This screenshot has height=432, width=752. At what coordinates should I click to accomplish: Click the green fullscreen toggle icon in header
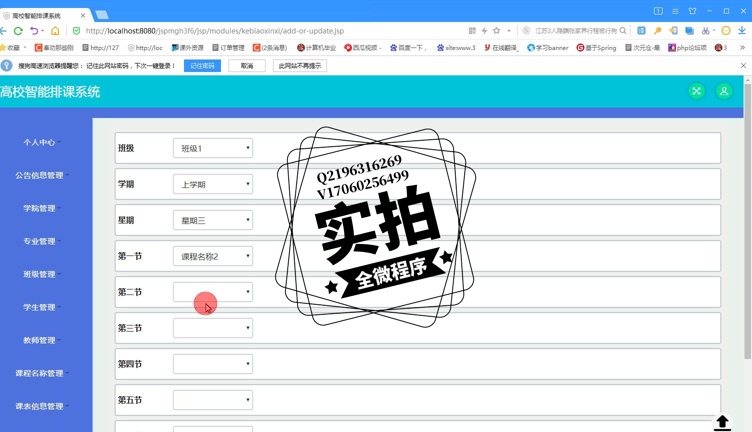pyautogui.click(x=696, y=91)
